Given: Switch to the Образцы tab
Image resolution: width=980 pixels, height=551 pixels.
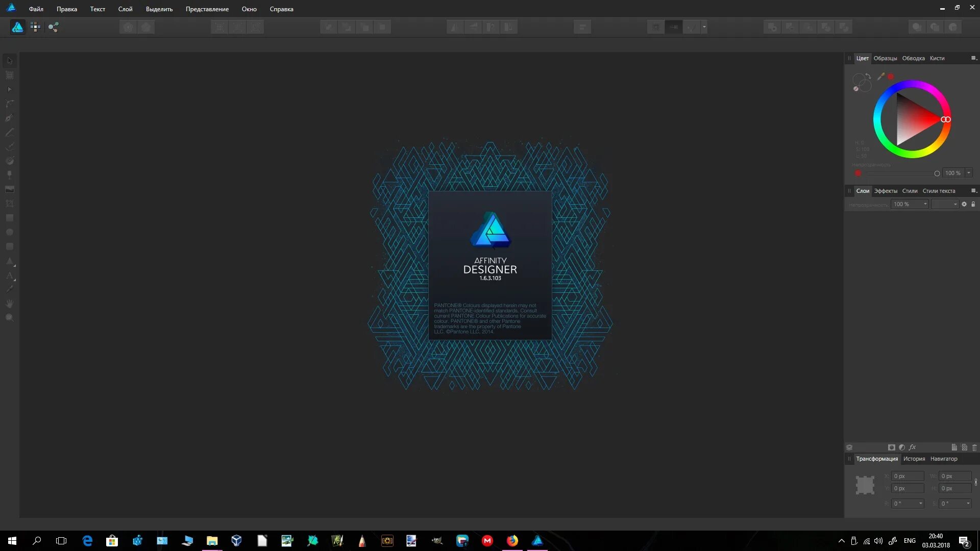Looking at the screenshot, I should [885, 58].
